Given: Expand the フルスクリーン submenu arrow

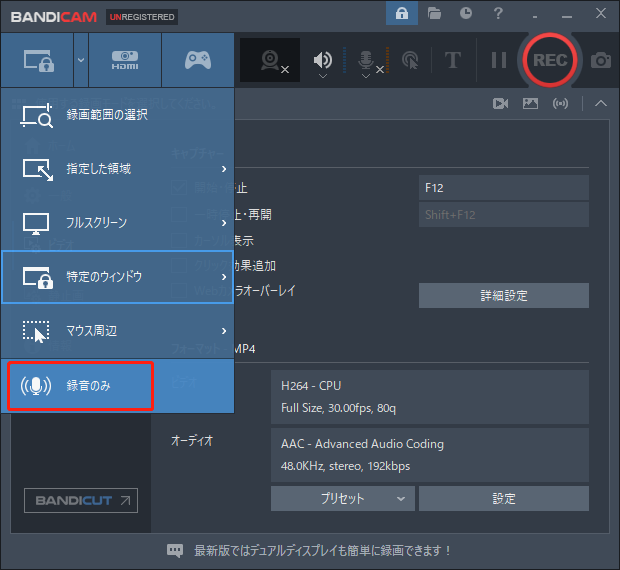Looking at the screenshot, I should [224, 223].
